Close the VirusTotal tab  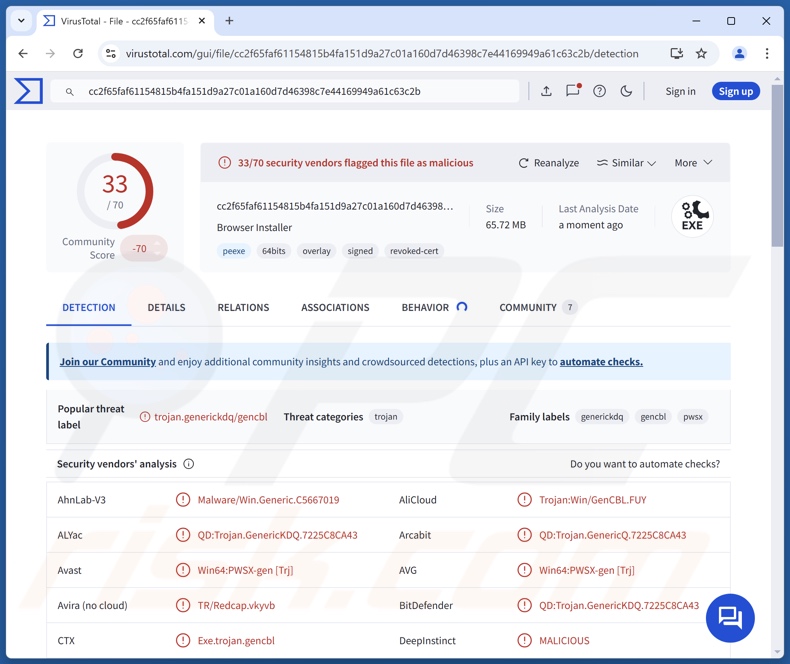point(202,21)
